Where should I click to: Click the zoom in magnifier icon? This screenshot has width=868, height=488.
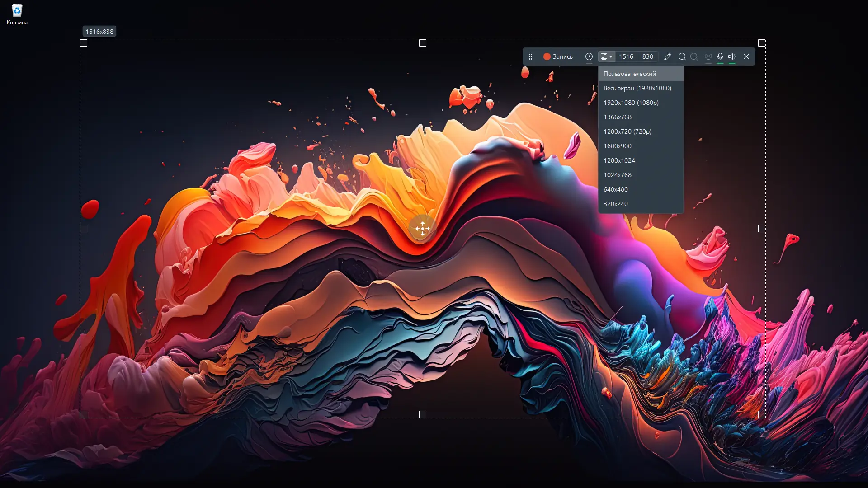682,56
